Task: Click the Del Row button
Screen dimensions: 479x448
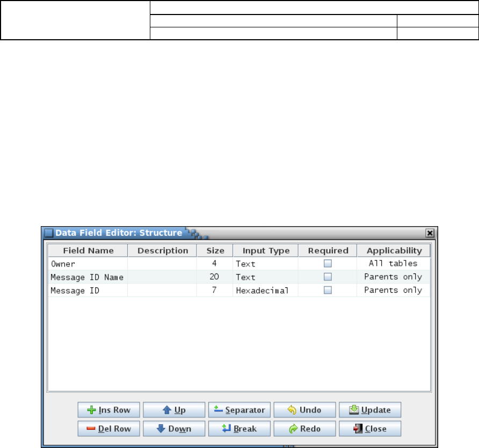Action: pos(109,429)
